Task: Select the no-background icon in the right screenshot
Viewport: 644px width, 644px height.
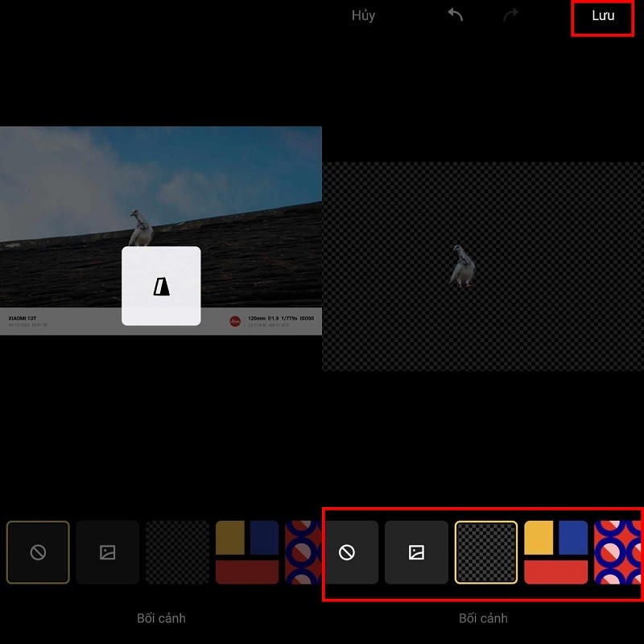Action: [347, 552]
